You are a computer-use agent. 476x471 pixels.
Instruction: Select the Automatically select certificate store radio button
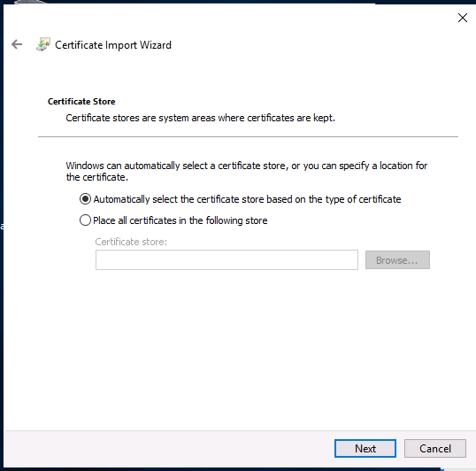point(85,199)
